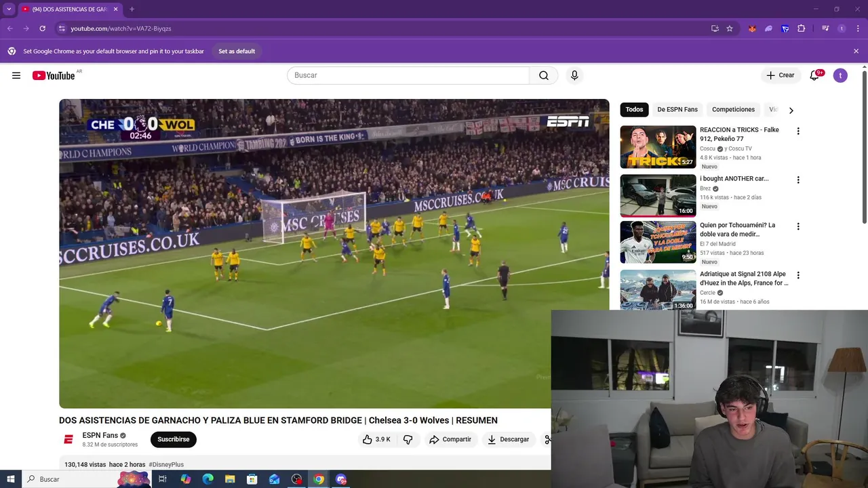Click the search magnifier button
868x488 pixels.
click(x=544, y=75)
